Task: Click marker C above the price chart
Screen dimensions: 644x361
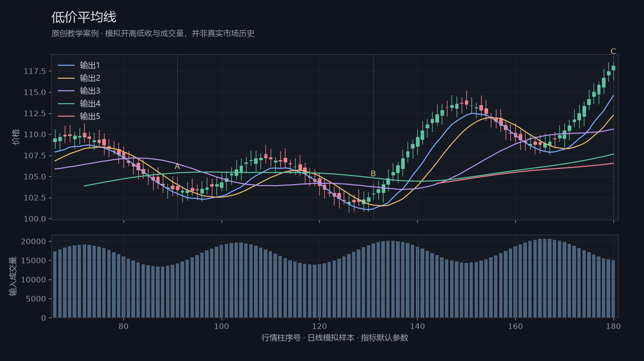Action: click(x=613, y=51)
